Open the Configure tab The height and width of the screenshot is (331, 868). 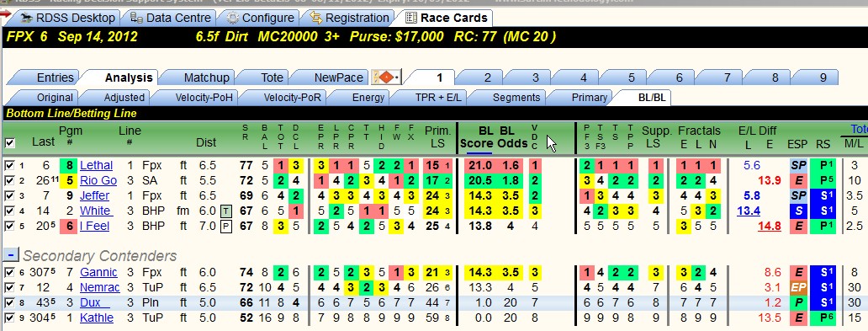(261, 18)
